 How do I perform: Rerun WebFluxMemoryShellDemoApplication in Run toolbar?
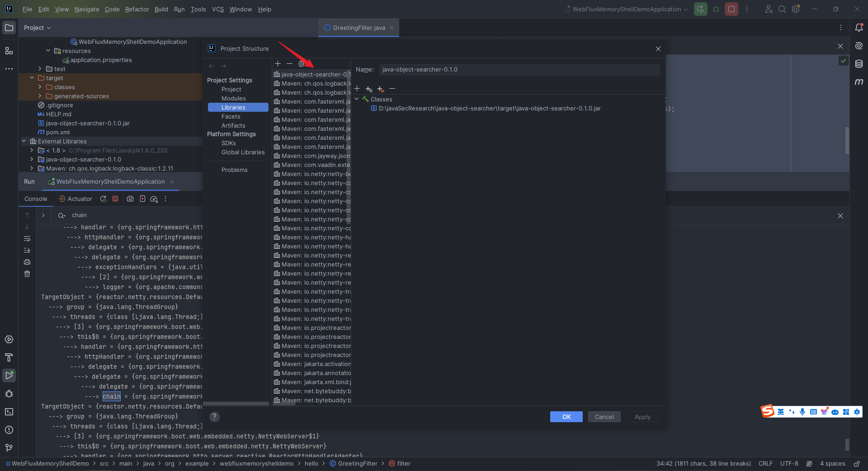coord(104,199)
